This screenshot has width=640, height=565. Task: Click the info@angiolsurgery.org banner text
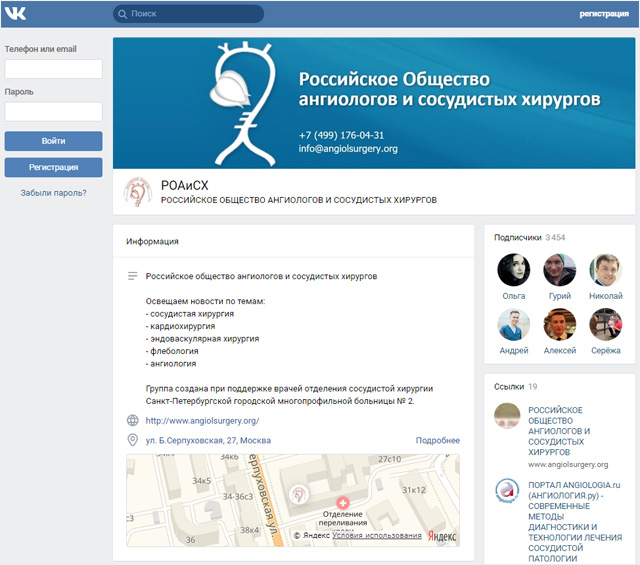[x=348, y=149]
